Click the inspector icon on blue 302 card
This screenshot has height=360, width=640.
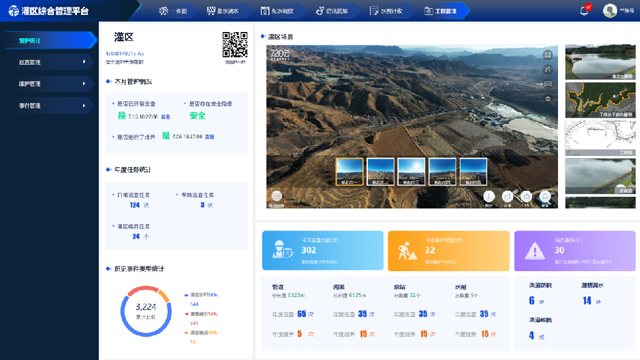282,250
